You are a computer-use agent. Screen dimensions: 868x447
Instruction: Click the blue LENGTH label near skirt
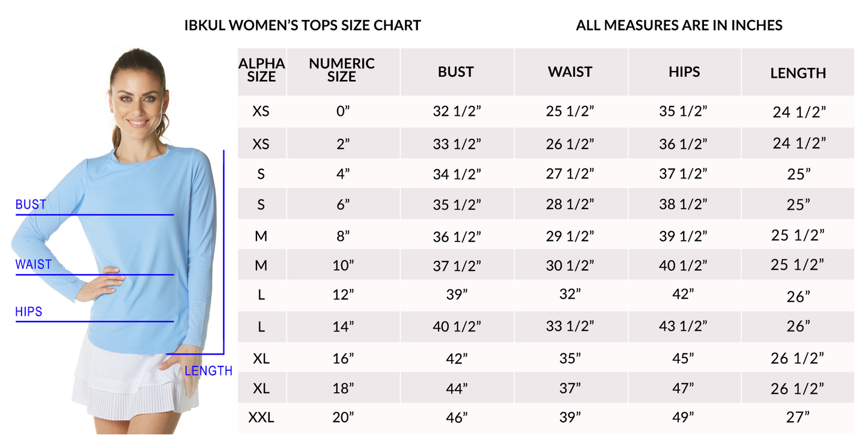click(x=208, y=371)
